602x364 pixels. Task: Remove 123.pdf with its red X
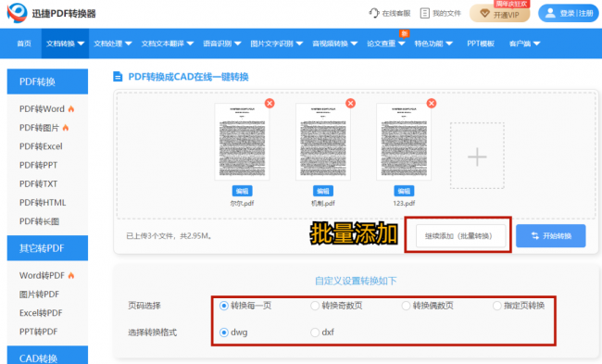pos(432,104)
